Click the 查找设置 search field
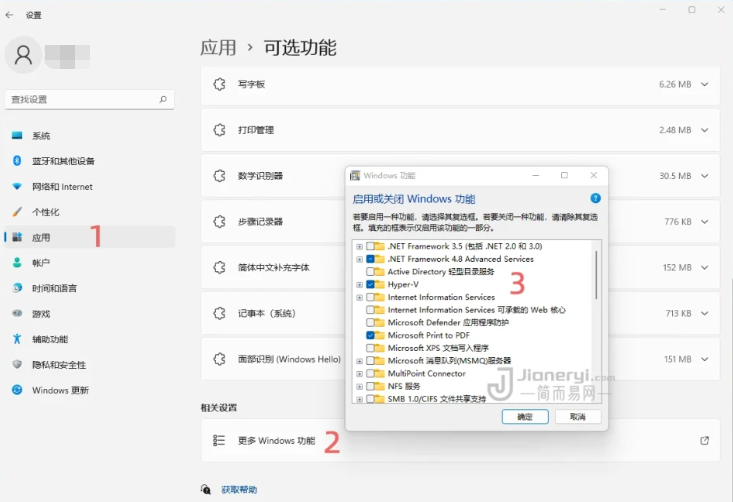733x502 pixels. point(89,99)
